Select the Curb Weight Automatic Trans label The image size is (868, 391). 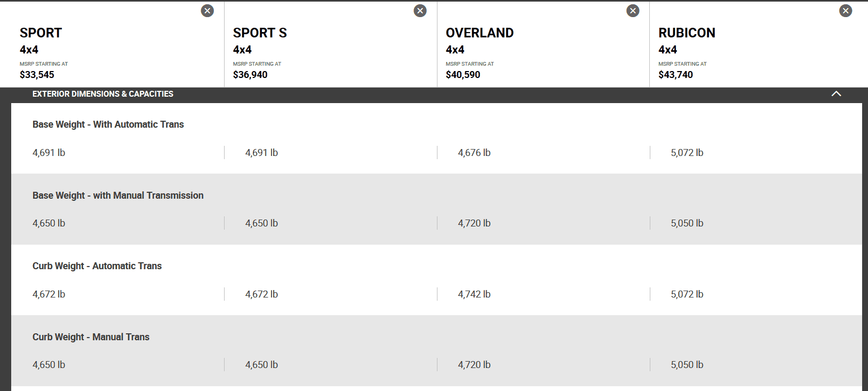pos(97,266)
